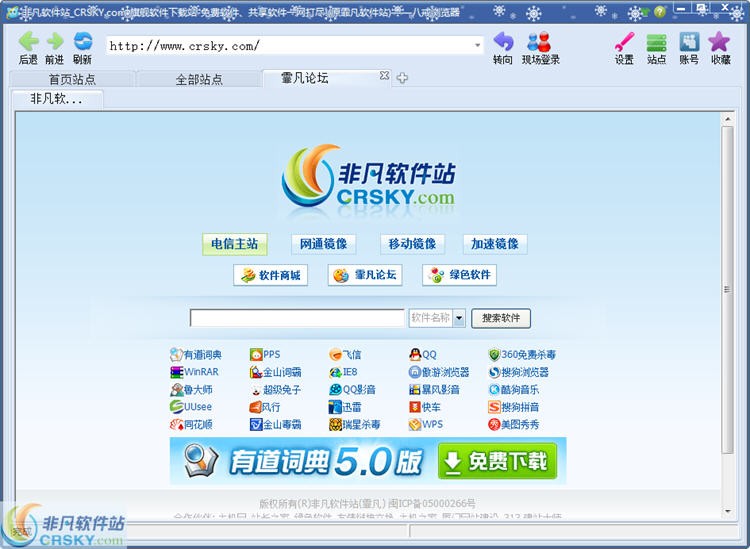Open 现场登录 login icon
Viewport: 750px width, 549px height.
[x=539, y=42]
